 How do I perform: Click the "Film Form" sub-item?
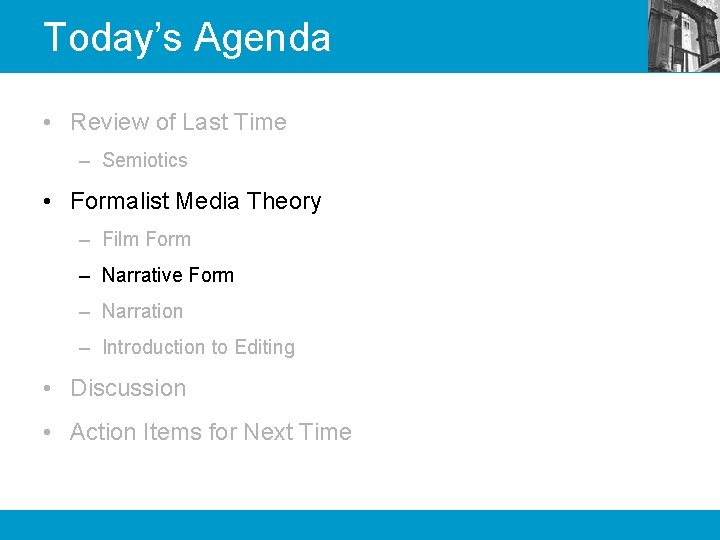click(146, 239)
